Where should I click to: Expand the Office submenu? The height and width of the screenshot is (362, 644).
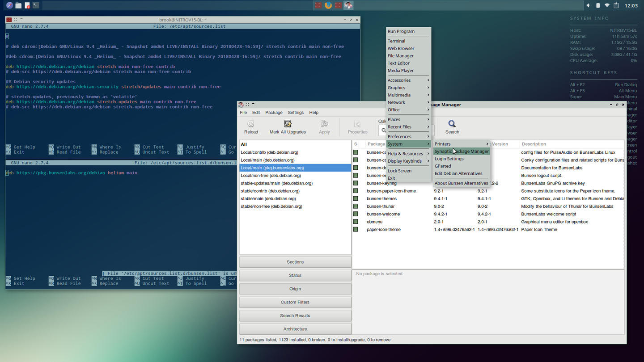(408, 109)
